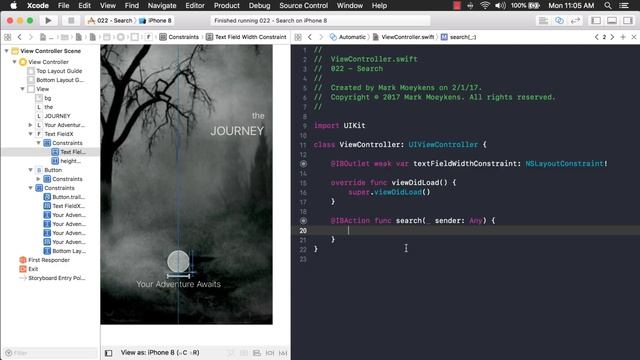The width and height of the screenshot is (640, 360).
Task: Show the Standard editor
Action: pos(543,20)
